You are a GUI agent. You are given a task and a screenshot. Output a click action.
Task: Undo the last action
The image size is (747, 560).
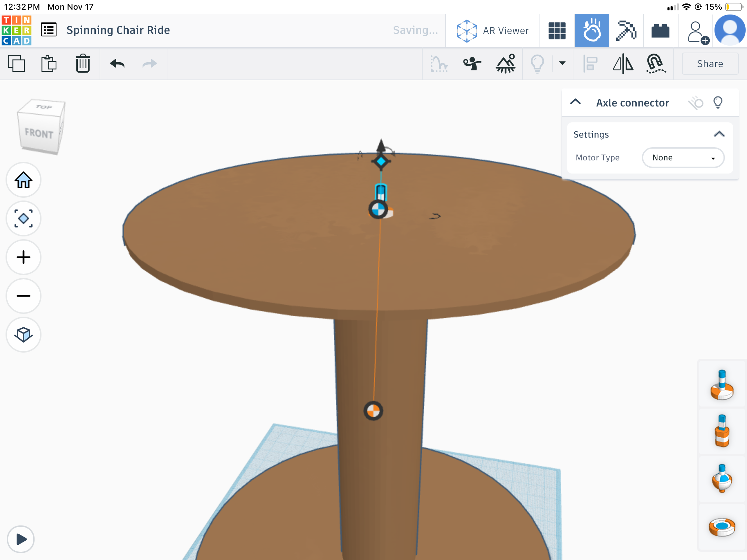coord(117,64)
